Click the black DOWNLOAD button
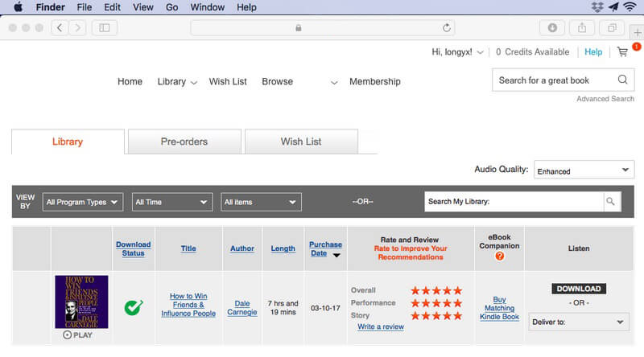The height and width of the screenshot is (357, 644). pos(579,289)
